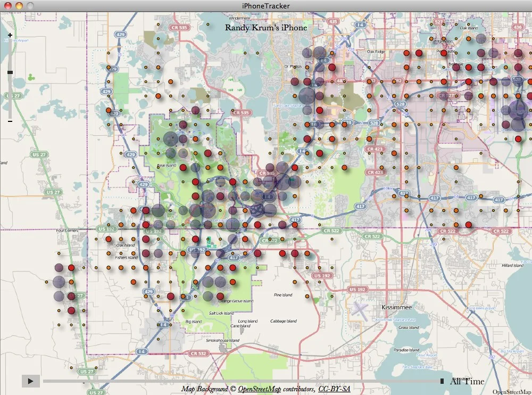
Task: Click the OpenStreetMap credit in bottom corner
Action: [x=512, y=392]
